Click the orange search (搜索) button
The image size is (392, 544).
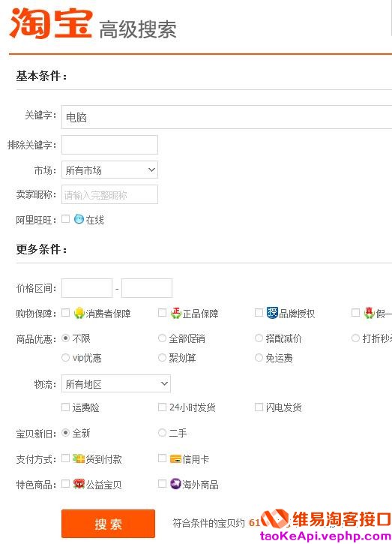108,524
